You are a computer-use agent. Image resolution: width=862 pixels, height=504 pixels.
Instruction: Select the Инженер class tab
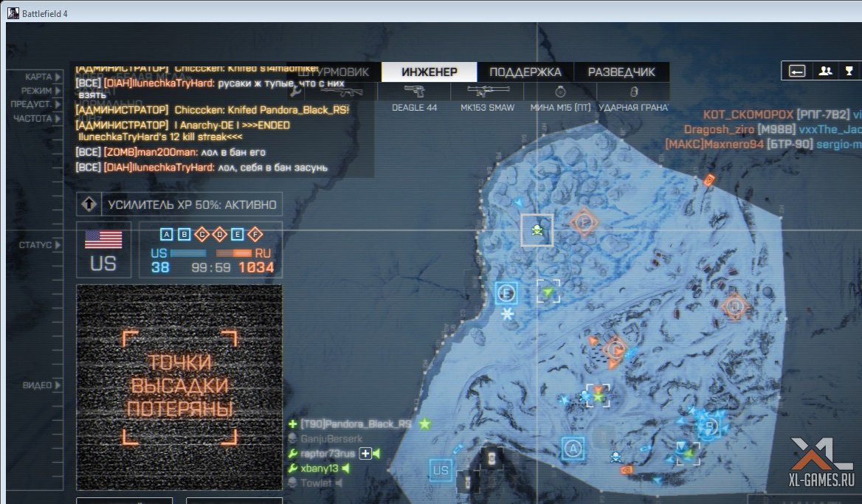point(430,72)
